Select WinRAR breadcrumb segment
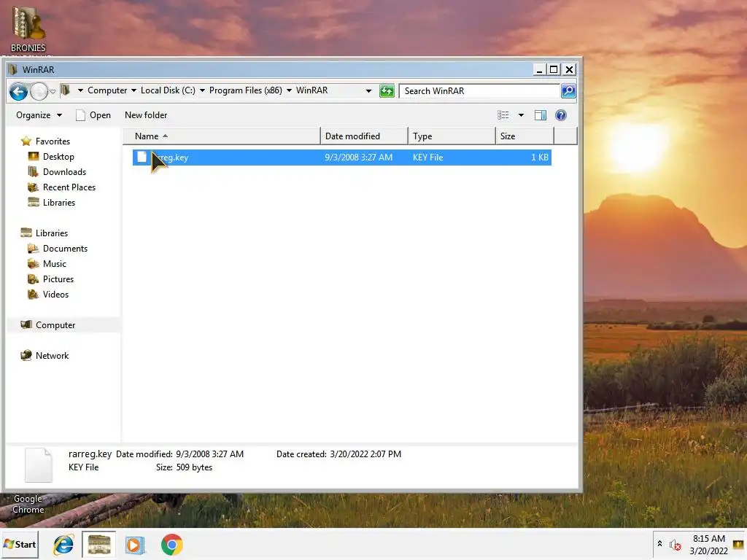The height and width of the screenshot is (560, 747). pos(311,90)
